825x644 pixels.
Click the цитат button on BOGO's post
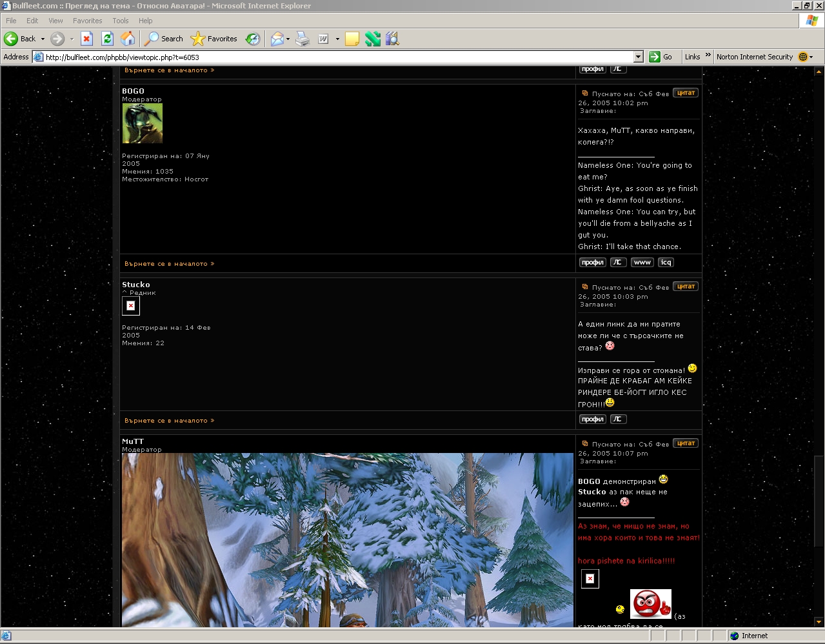(686, 93)
